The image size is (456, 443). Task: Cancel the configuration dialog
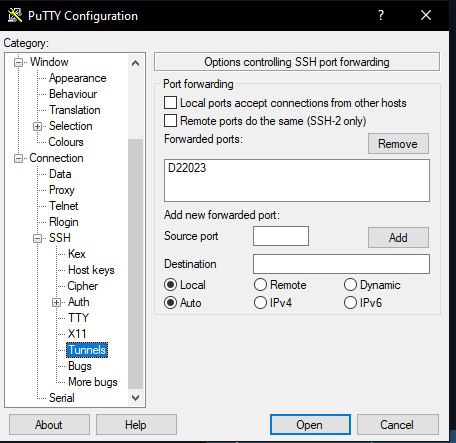point(398,425)
